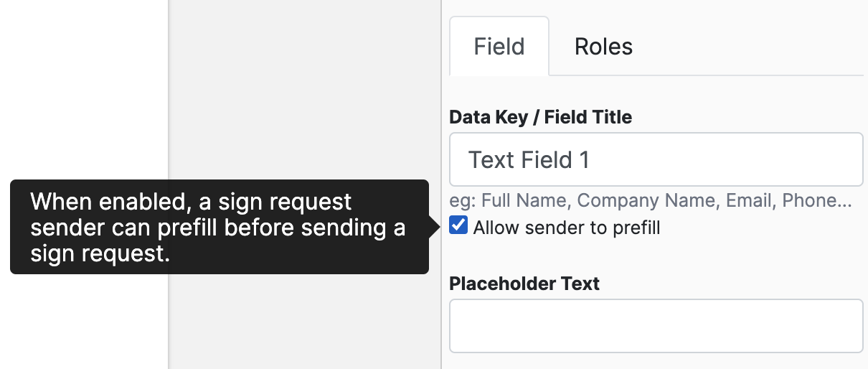Click the "Allow sender to prefill" label text
The image size is (868, 369).
[567, 228]
